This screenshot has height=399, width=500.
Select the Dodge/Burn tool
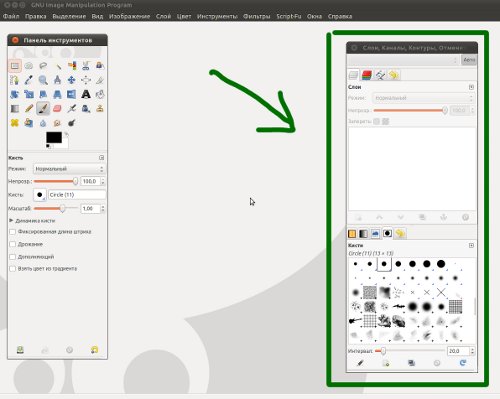point(72,123)
